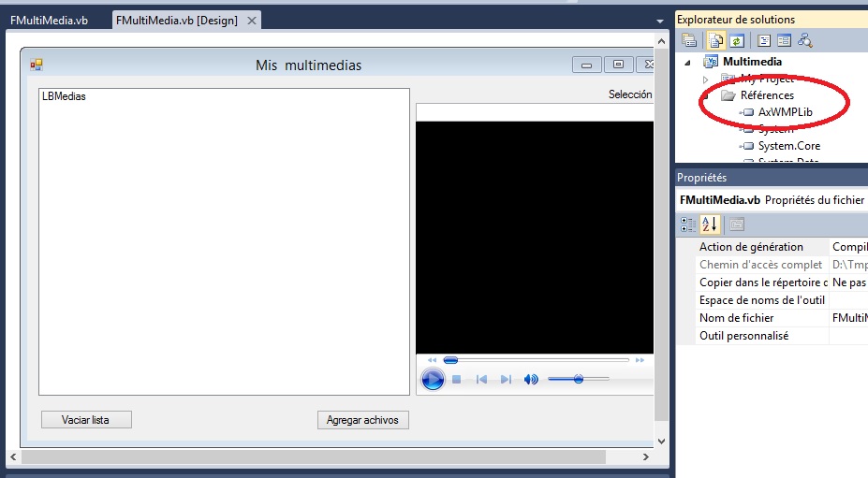The width and height of the screenshot is (868, 478).
Task: Click the form icon in Mis multimedias title bar
Action: (x=37, y=65)
